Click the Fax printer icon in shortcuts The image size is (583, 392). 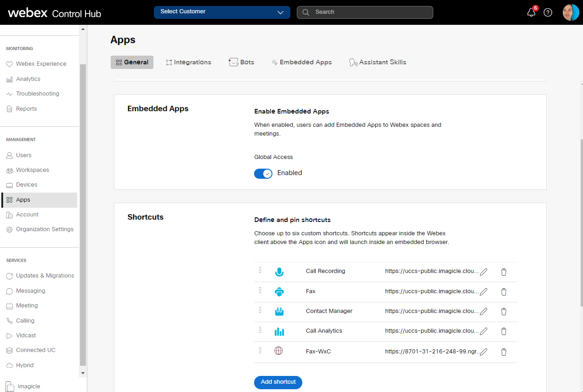(x=279, y=291)
